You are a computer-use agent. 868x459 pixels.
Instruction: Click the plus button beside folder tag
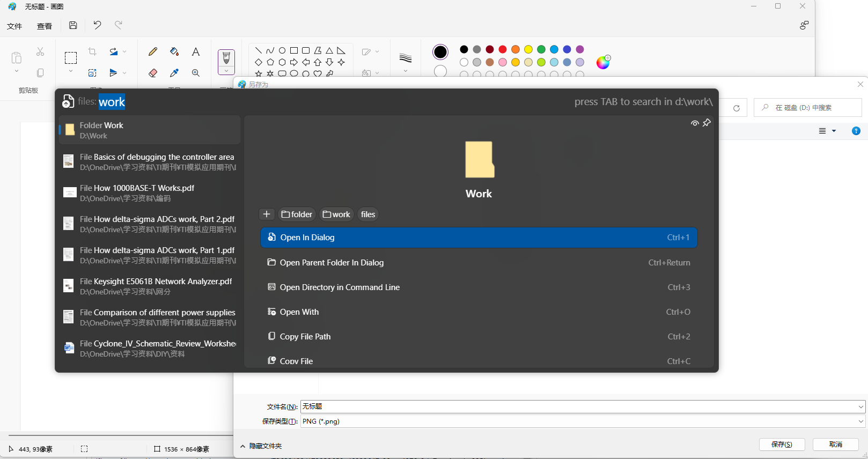267,214
